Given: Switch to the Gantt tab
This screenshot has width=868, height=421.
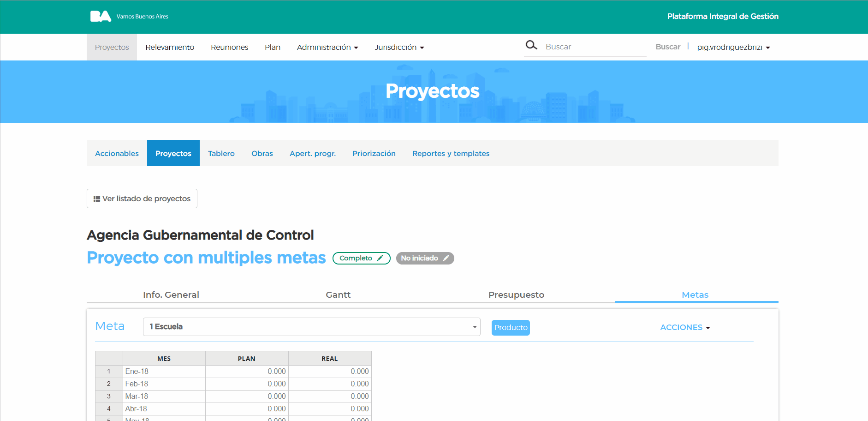Looking at the screenshot, I should 338,295.
